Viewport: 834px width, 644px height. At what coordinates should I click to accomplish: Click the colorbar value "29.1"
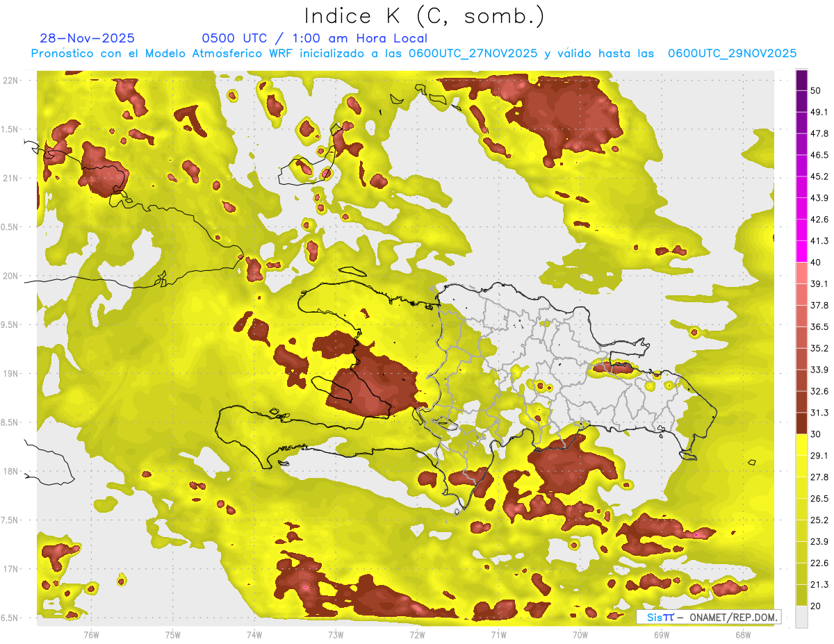(819, 456)
